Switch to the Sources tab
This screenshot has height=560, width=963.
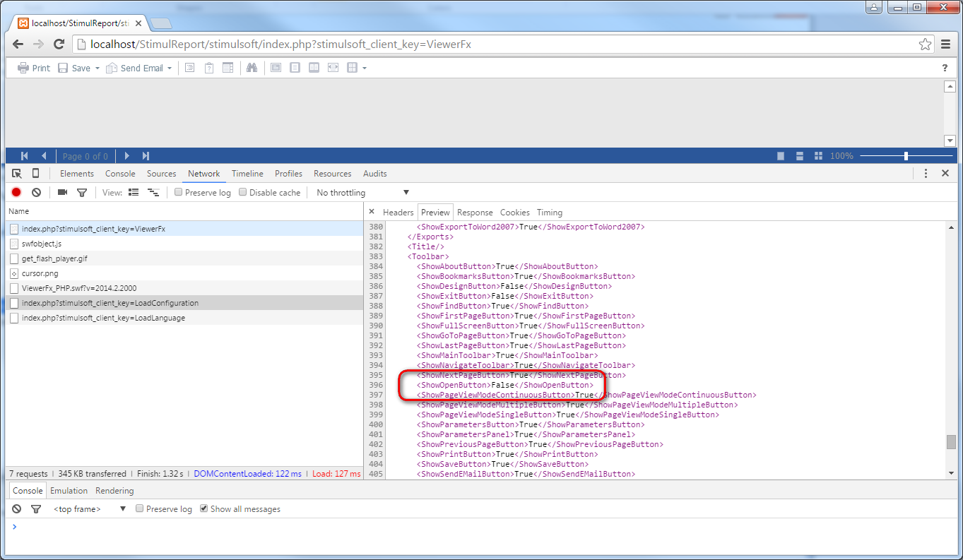click(162, 174)
